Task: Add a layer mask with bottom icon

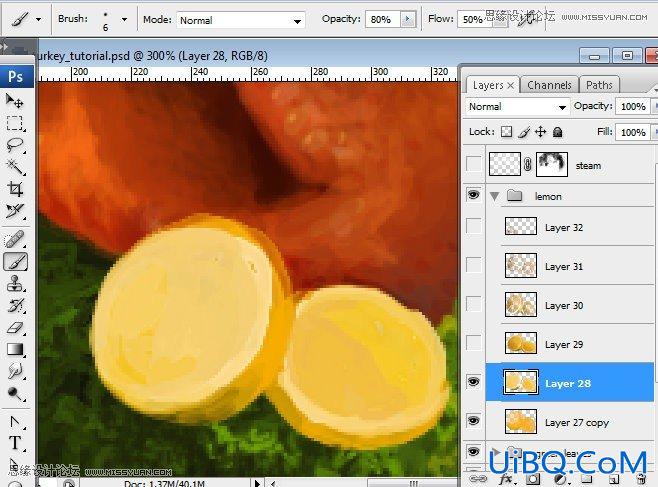Action: click(x=533, y=479)
